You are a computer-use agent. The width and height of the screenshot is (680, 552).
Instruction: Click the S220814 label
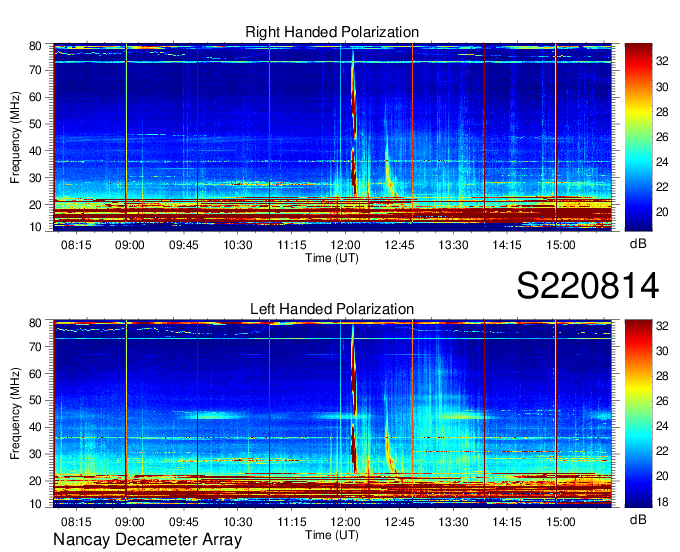click(x=588, y=286)
